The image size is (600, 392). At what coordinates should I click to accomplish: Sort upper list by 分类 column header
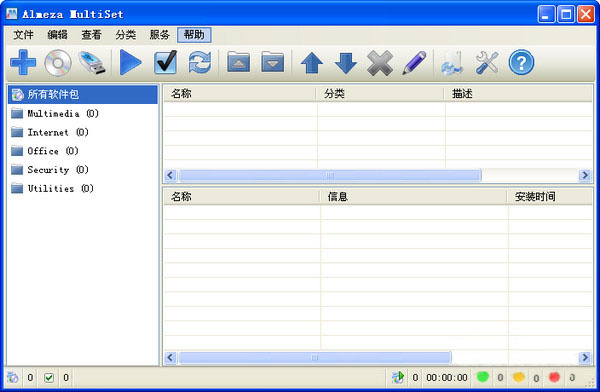(x=380, y=94)
